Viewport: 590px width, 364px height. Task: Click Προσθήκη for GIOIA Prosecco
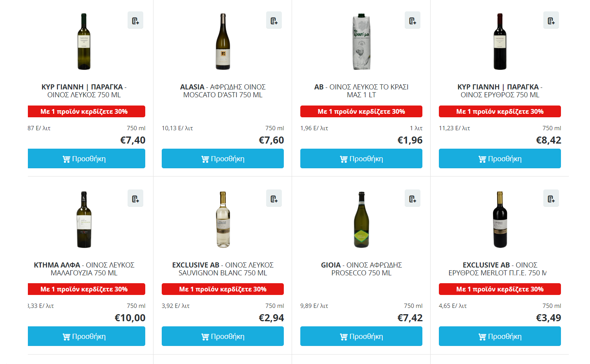[361, 337]
